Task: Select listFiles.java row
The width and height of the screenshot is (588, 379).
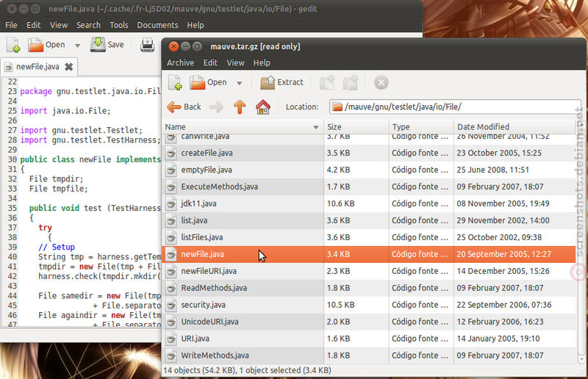Action: (369, 237)
